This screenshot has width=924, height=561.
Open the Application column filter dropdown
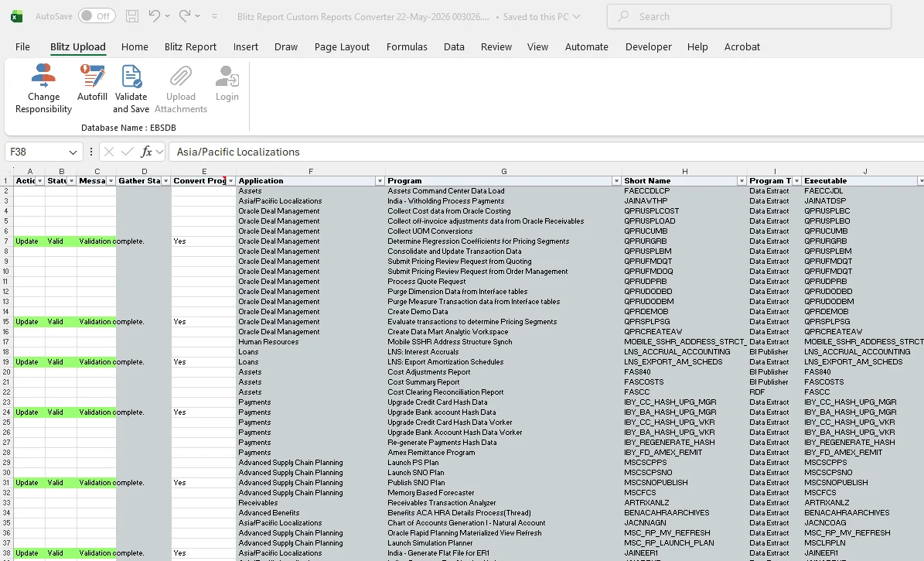pos(380,181)
